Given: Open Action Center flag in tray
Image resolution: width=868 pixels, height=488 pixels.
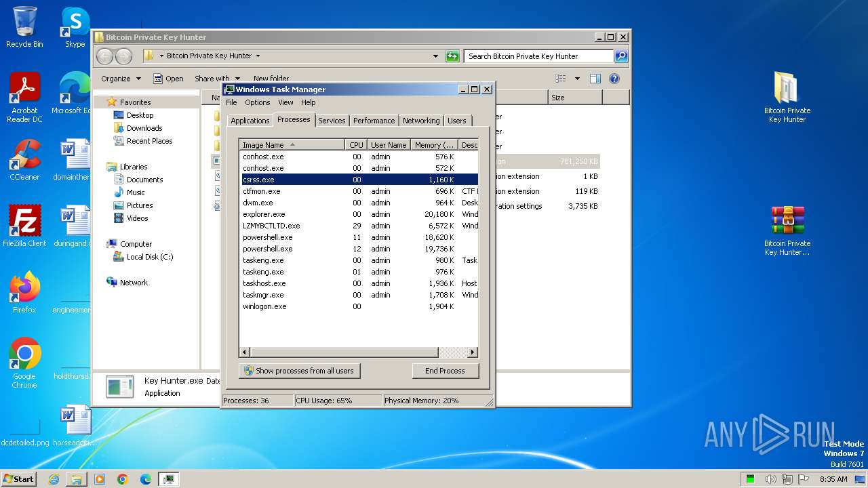Looking at the screenshot, I should [x=804, y=479].
